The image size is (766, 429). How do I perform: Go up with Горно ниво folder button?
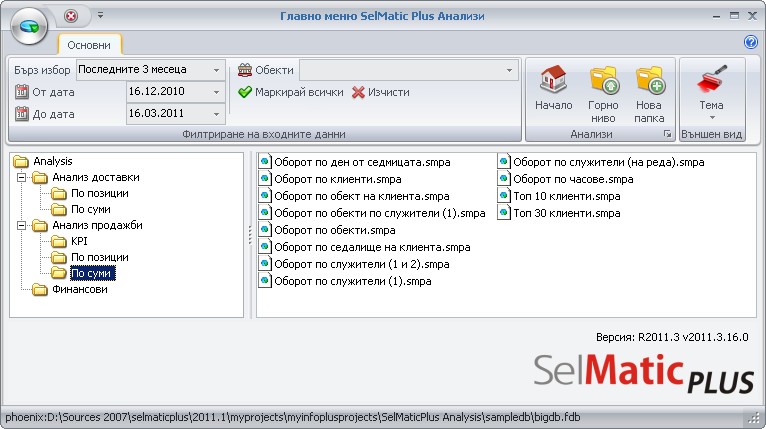[x=603, y=94]
